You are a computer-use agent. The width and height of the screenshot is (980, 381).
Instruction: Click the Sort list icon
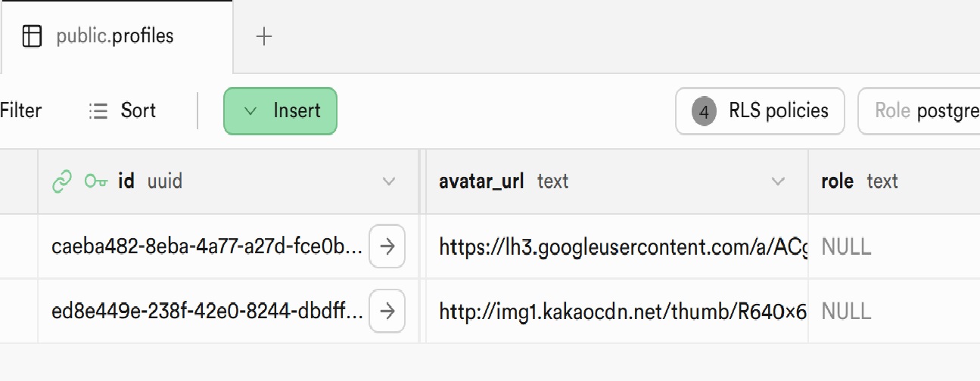click(x=98, y=111)
